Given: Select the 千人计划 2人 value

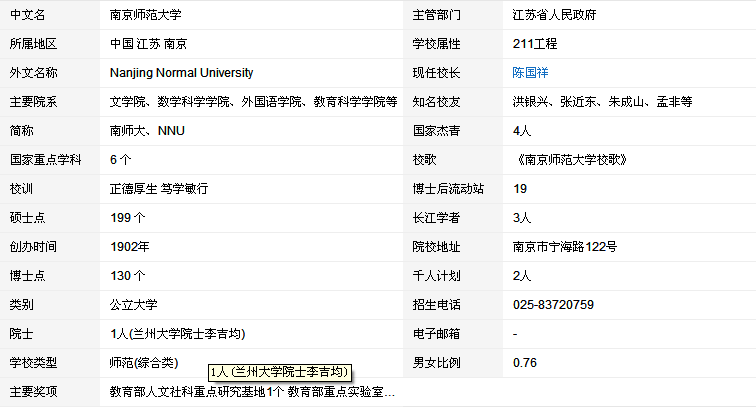Looking at the screenshot, I should (522, 275).
